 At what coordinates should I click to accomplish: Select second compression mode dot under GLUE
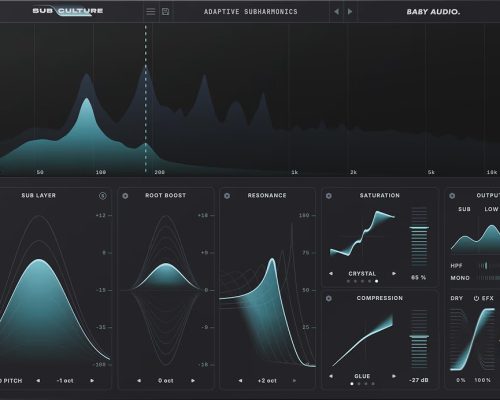[x=359, y=384]
